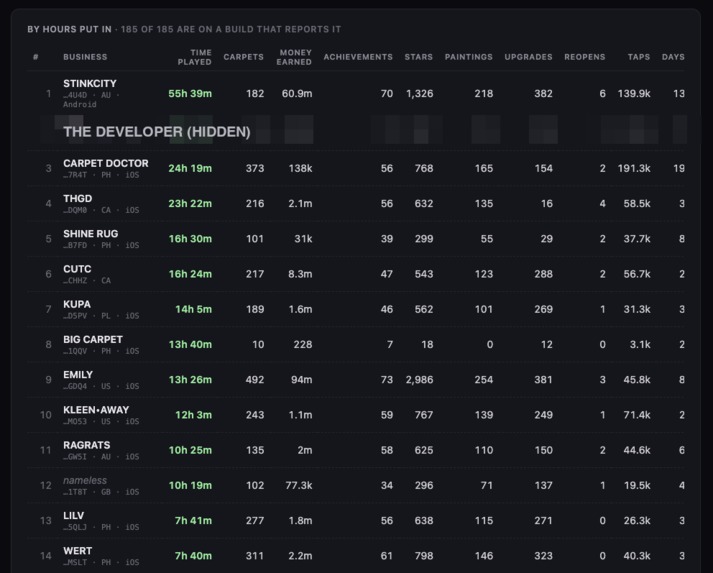
Task: Click BIG CARPET's 13h 40m time value
Action: [x=190, y=345]
